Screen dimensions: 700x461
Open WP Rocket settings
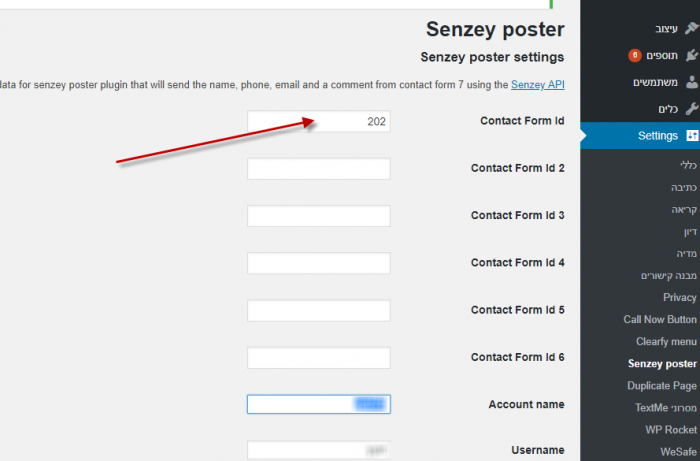(x=671, y=430)
